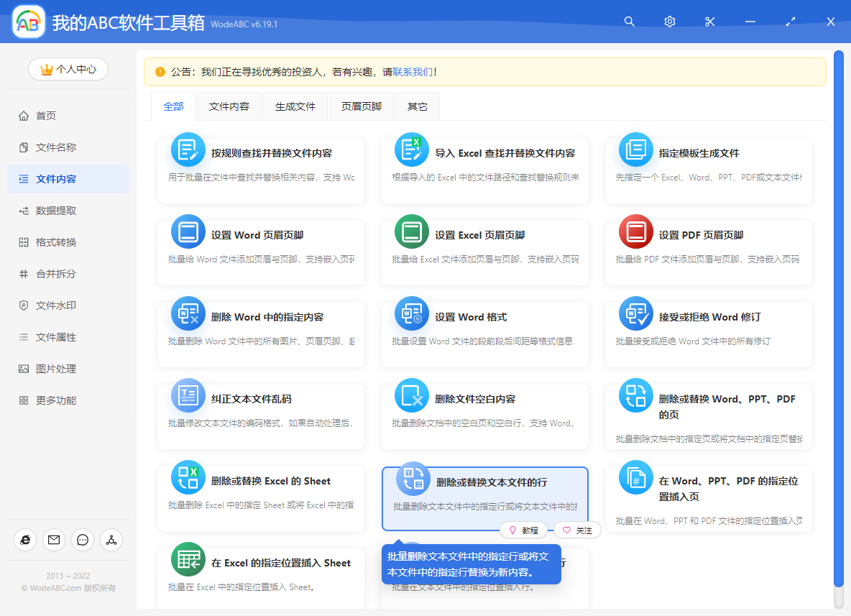Click the search icon in the title bar
This screenshot has height=616, width=851.
click(x=629, y=22)
